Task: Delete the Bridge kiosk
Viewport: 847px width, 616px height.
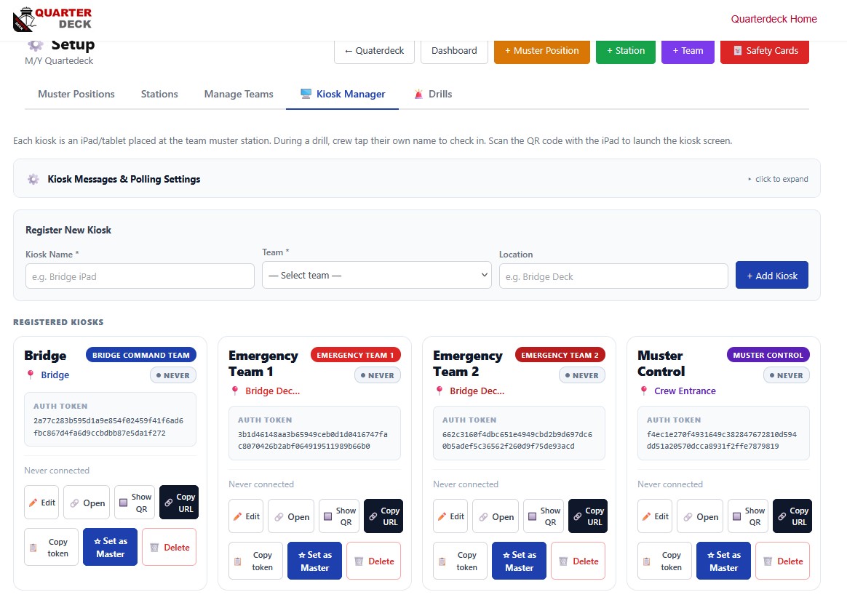Action: [x=169, y=548]
